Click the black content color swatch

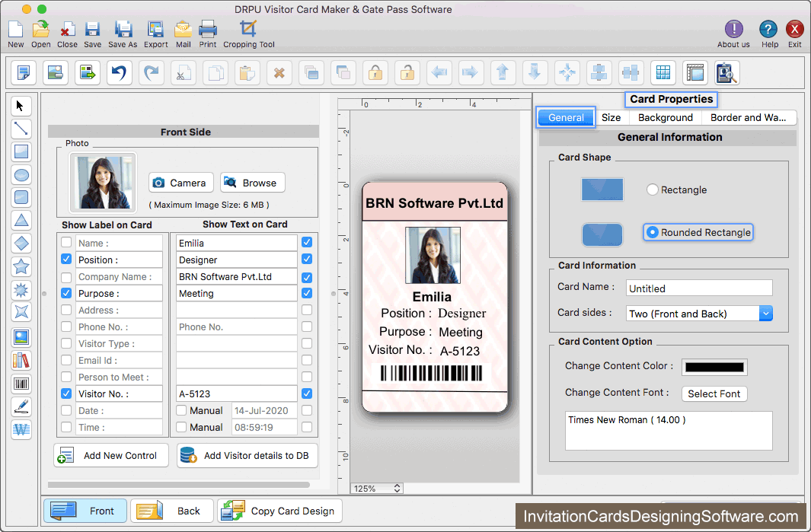point(714,367)
